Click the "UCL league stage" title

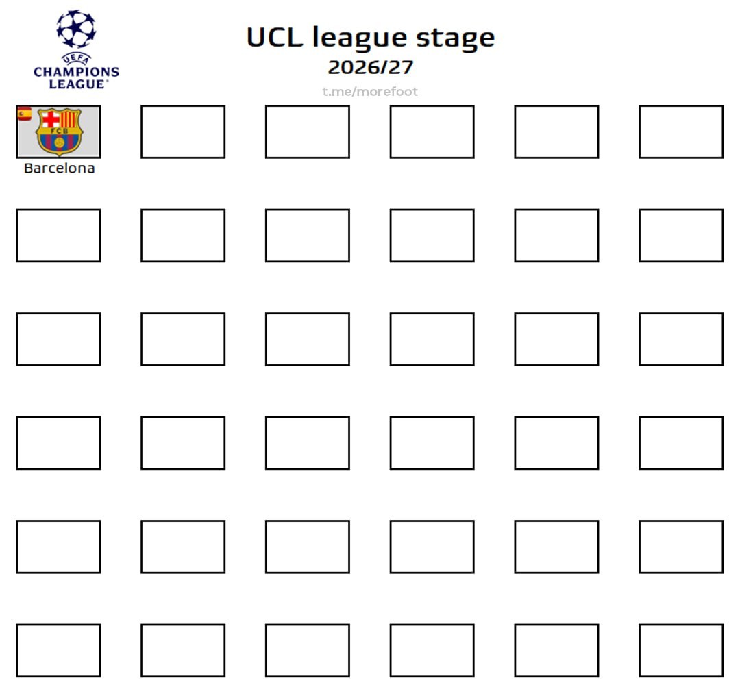[370, 37]
